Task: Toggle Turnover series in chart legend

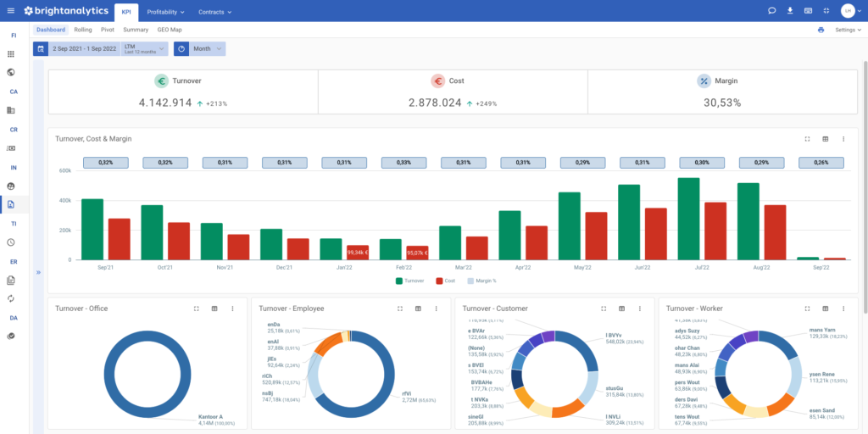Action: pyautogui.click(x=409, y=281)
